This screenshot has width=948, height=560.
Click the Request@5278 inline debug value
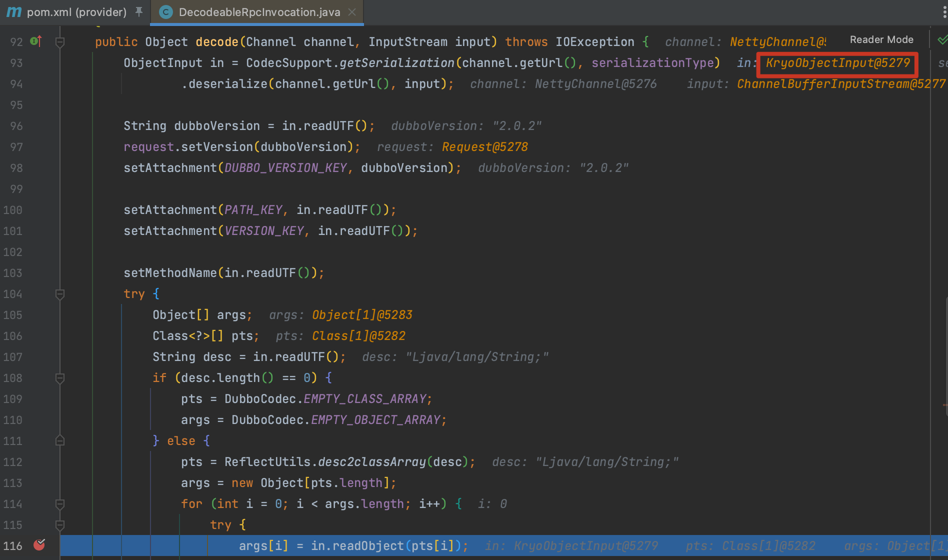click(485, 147)
